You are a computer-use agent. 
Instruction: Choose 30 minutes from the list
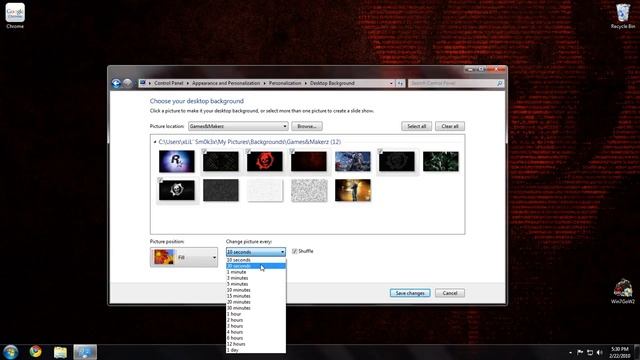[x=256, y=308]
